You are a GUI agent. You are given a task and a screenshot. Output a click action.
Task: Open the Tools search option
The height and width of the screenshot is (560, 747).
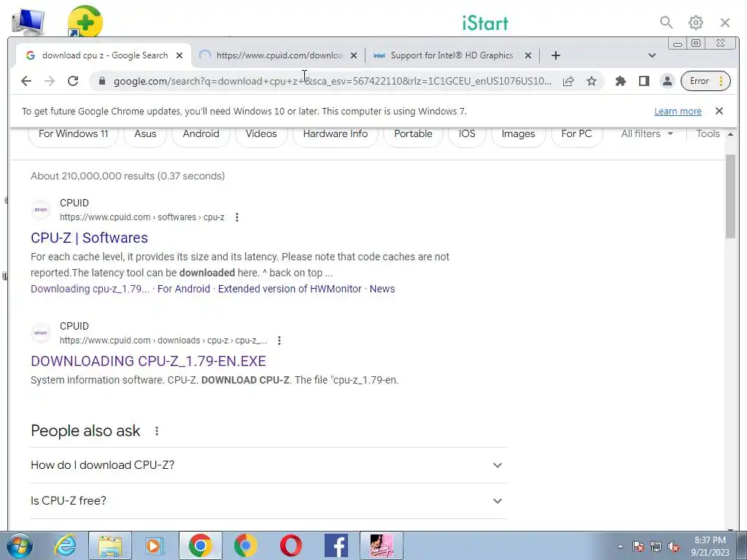click(x=708, y=134)
